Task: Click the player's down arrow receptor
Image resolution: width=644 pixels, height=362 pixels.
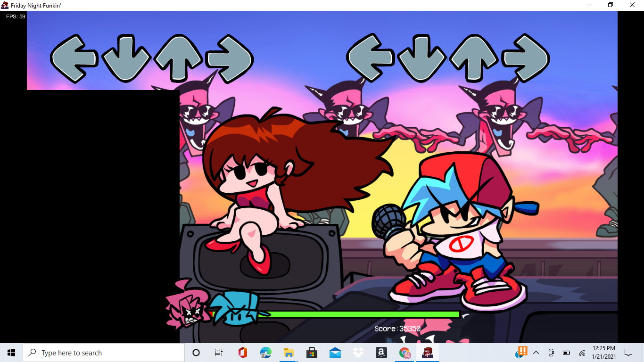Action: click(422, 58)
